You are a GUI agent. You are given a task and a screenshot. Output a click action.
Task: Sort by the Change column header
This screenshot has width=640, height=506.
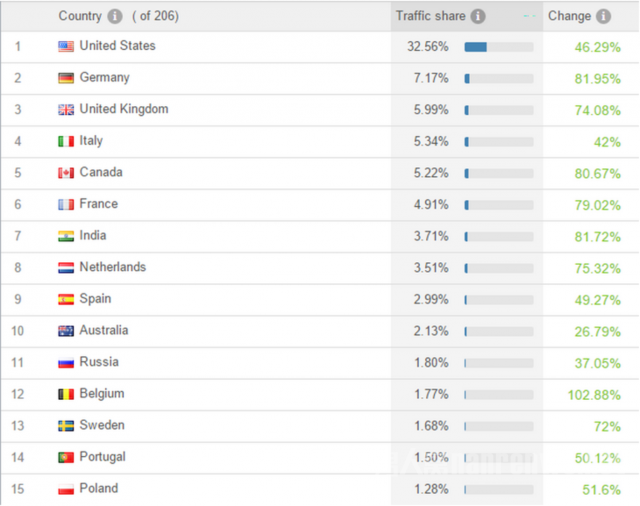[569, 16]
